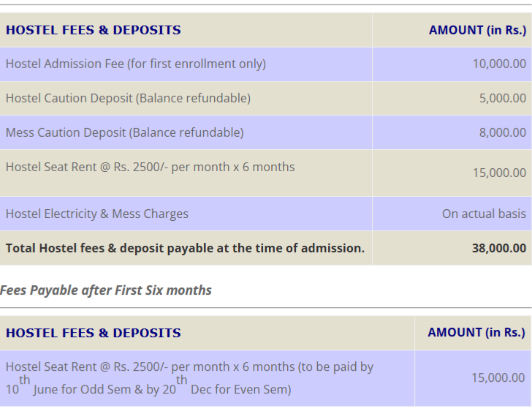Click the lower table's AMOUNT (in Rs.) header
The width and height of the screenshot is (532, 414).
pyautogui.click(x=476, y=332)
